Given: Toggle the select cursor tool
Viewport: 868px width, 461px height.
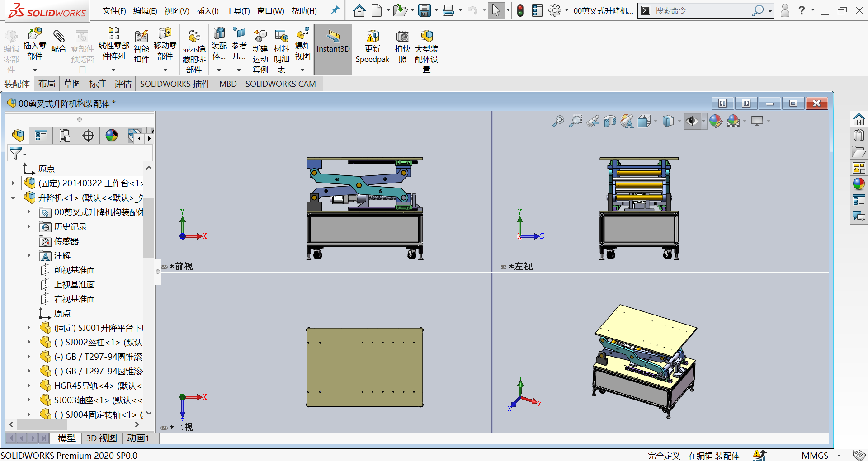Looking at the screenshot, I should click(x=496, y=10).
